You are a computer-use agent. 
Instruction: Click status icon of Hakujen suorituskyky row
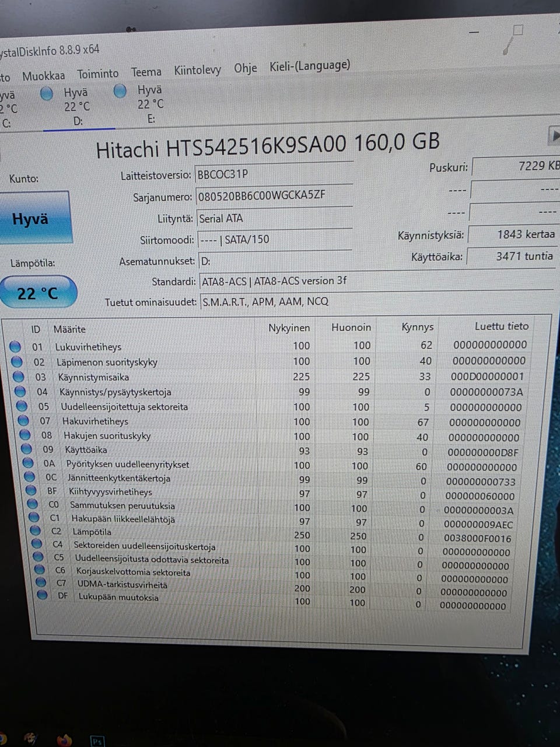(24, 435)
